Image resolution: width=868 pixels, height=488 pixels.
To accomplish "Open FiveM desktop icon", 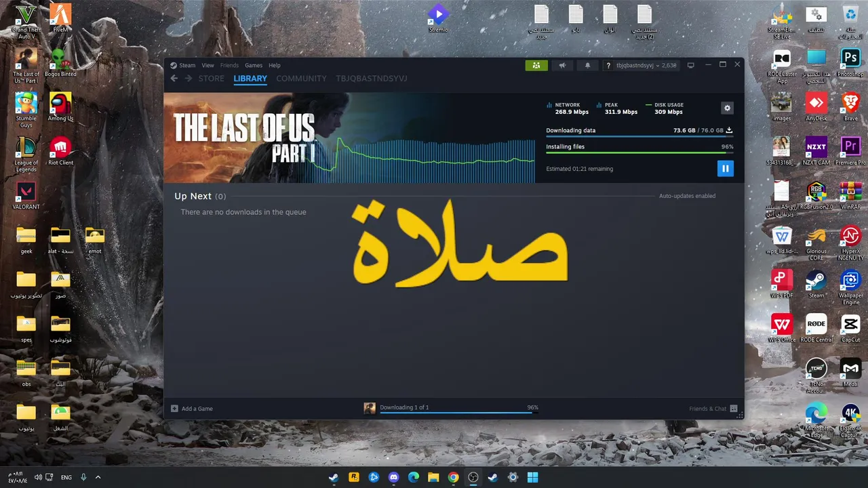I will (x=60, y=18).
